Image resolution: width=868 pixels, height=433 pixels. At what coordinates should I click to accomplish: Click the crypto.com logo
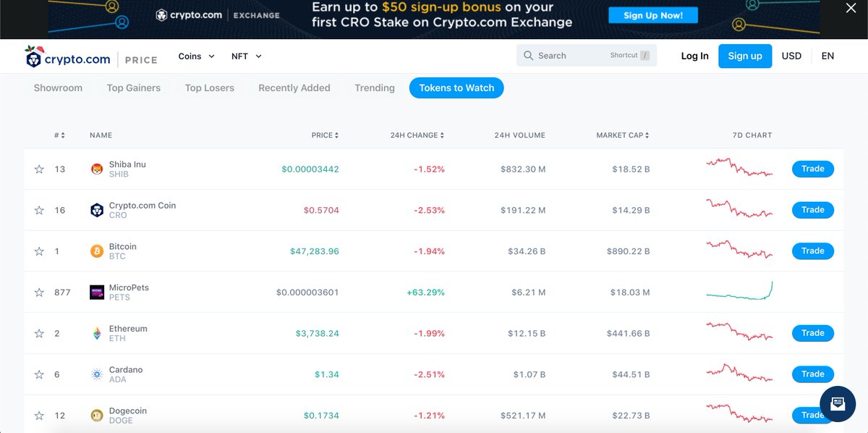67,56
